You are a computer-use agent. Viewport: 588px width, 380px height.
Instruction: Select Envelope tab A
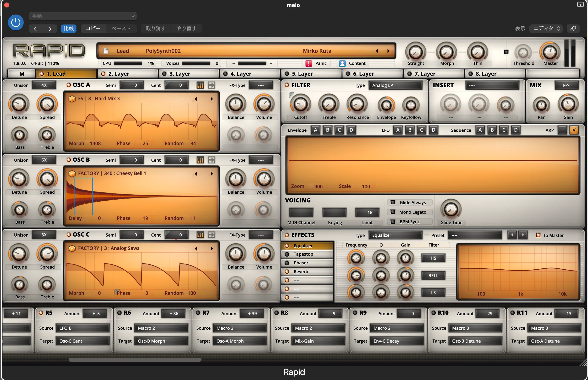coord(315,130)
